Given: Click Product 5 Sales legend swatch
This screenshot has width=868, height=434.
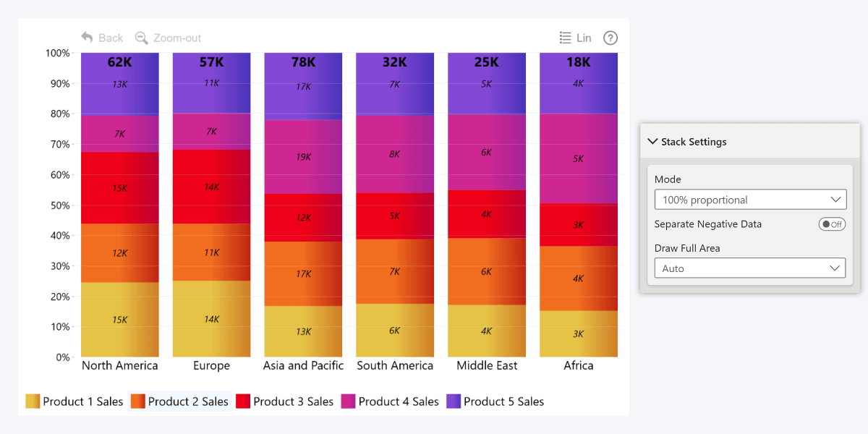Looking at the screenshot, I should point(454,401).
